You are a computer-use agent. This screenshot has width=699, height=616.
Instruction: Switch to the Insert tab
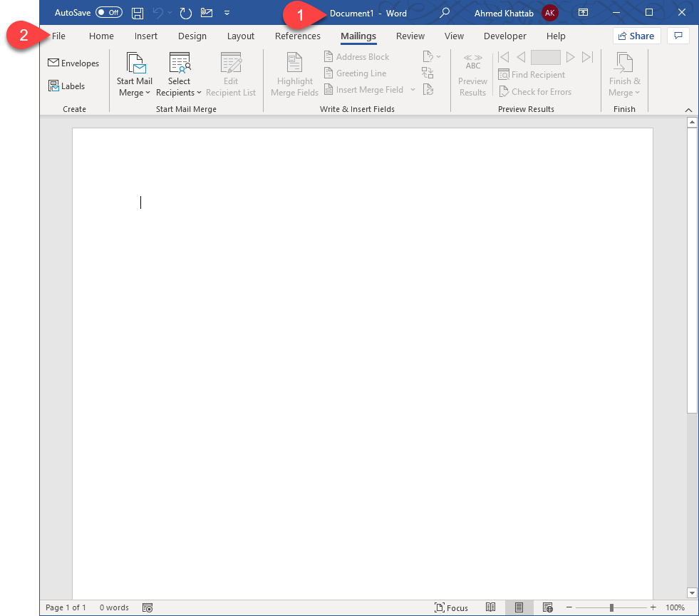146,36
